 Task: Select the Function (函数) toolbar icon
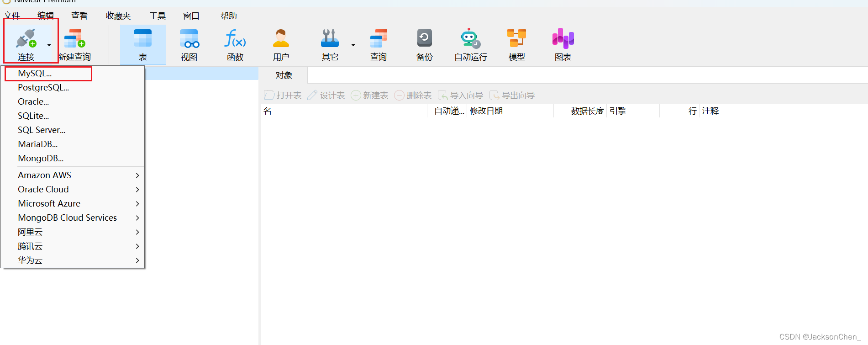(x=235, y=38)
